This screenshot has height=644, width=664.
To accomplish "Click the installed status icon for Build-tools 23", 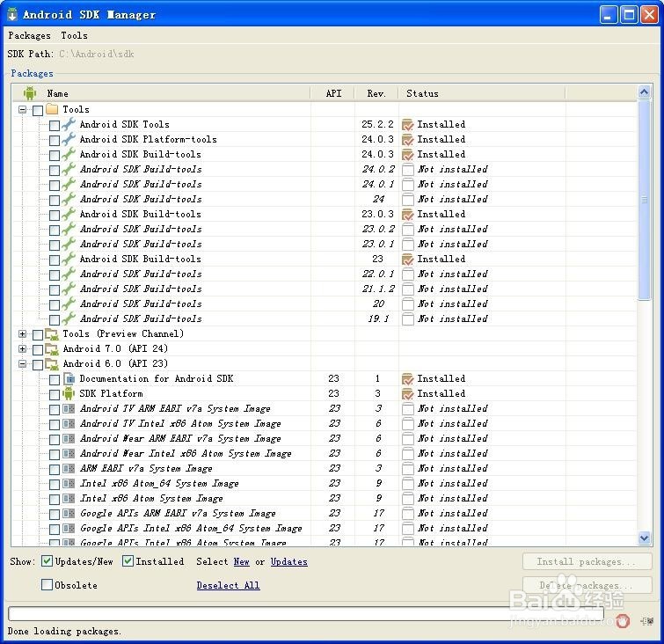I will 407,260.
